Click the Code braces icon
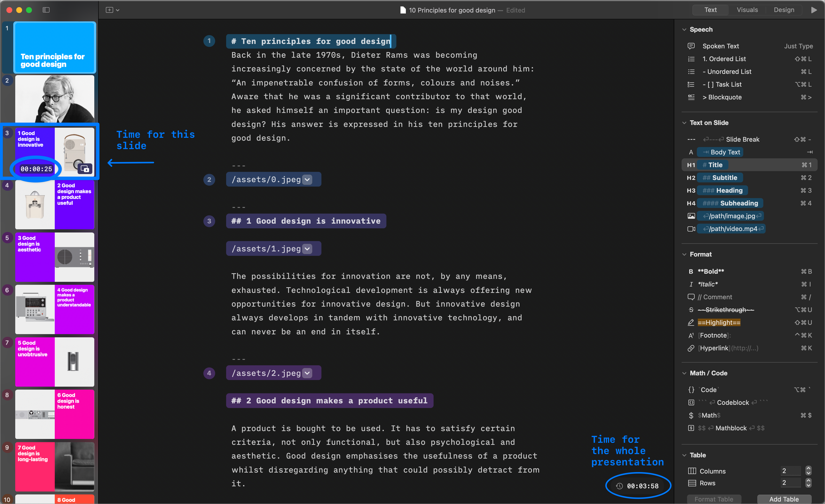Image resolution: width=825 pixels, height=504 pixels. [x=691, y=390]
